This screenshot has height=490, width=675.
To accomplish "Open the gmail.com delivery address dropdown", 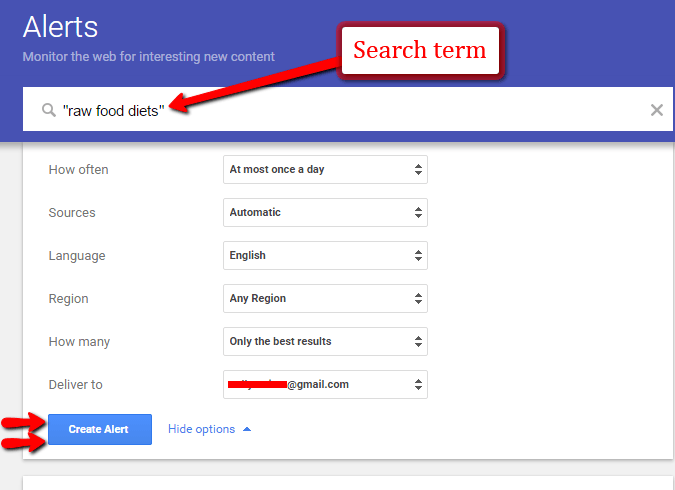I will tap(325, 385).
